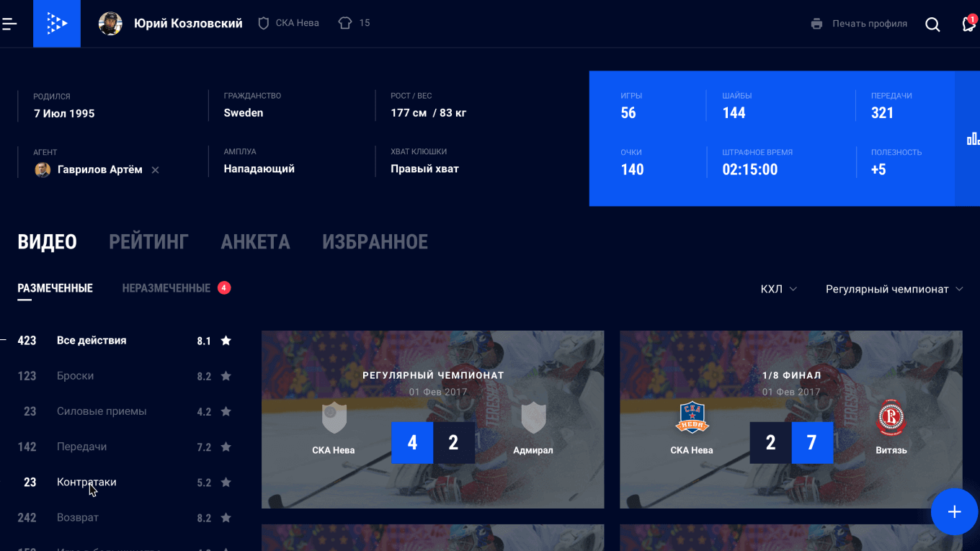980x551 pixels.
Task: Switch to the Избранное tab
Action: [375, 242]
